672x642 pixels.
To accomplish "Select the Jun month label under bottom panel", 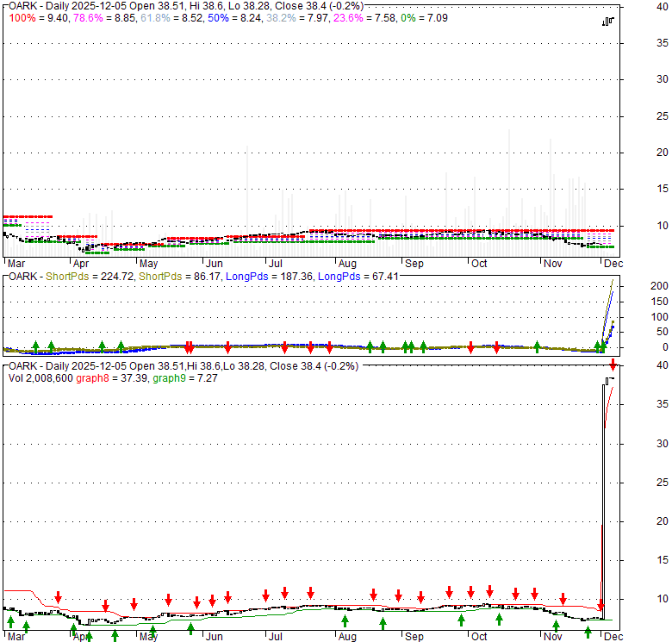I will (x=214, y=637).
